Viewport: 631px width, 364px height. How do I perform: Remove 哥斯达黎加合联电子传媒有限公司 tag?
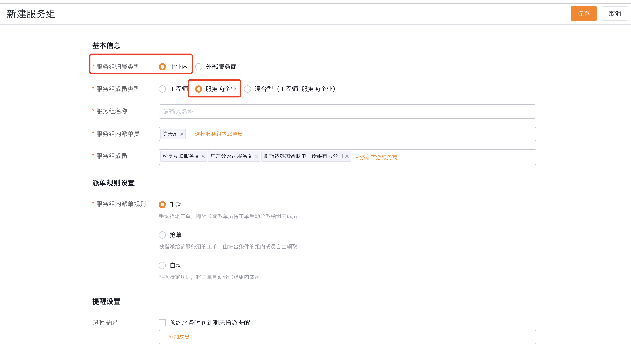(x=347, y=156)
